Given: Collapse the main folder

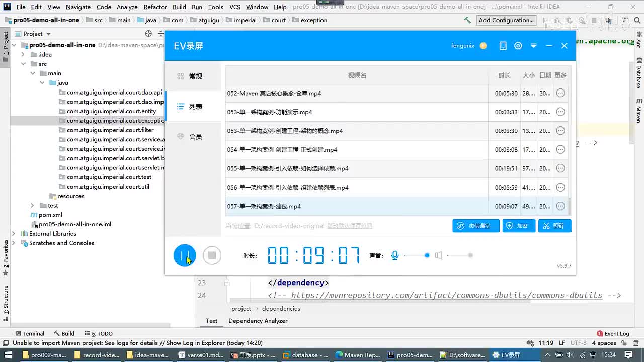Looking at the screenshot, I should pos(33,73).
